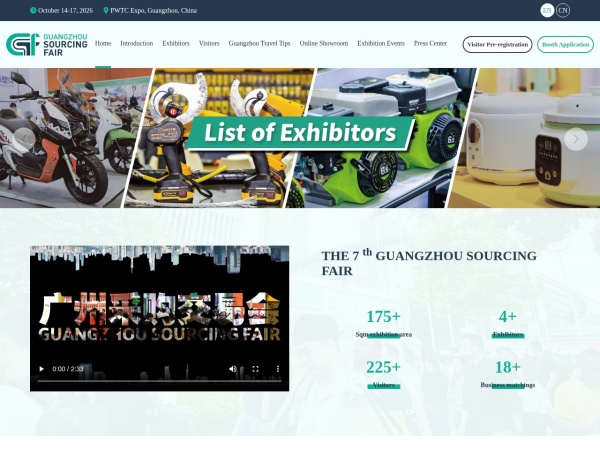The height and width of the screenshot is (450, 600).
Task: Open the Visitors menu item
Action: tap(209, 44)
